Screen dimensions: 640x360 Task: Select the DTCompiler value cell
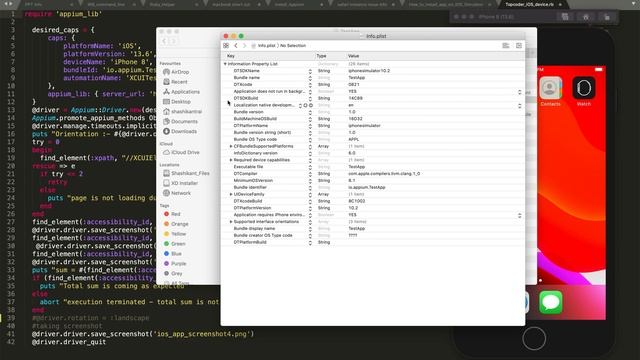[384, 174]
